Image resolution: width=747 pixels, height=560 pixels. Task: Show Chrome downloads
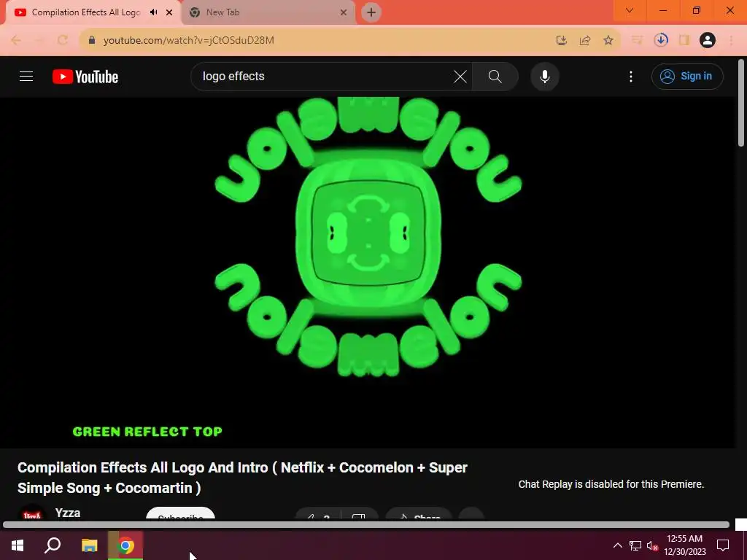pyautogui.click(x=661, y=40)
